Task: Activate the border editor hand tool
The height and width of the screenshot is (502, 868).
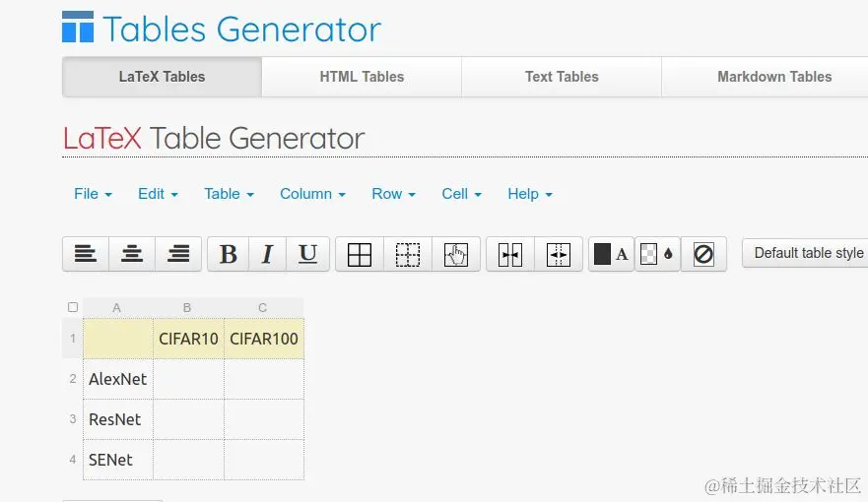Action: point(455,254)
